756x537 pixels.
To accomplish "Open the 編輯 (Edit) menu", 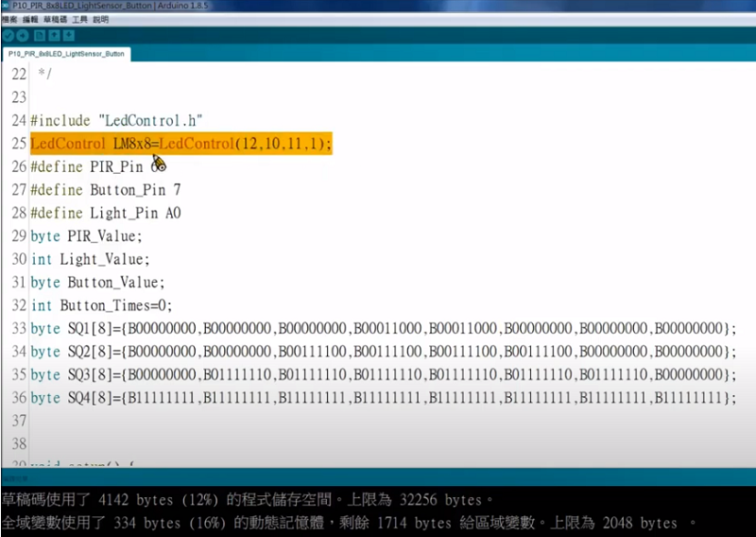I will click(30, 20).
